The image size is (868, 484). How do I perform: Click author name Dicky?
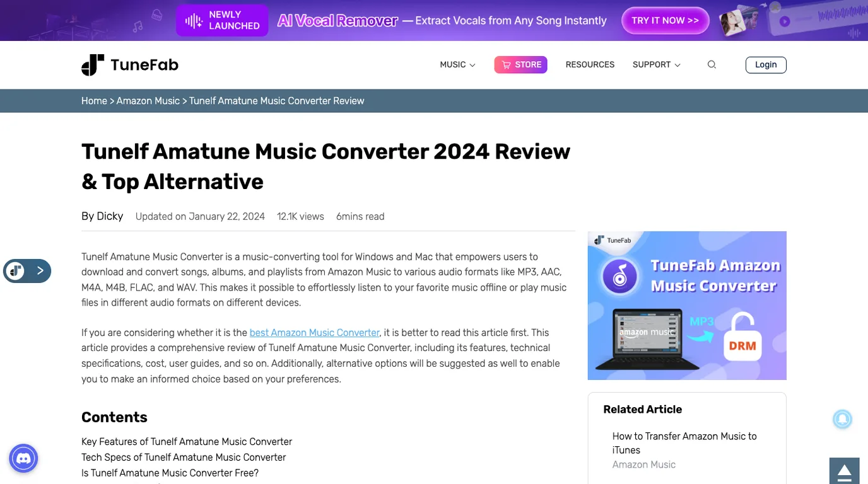[110, 216]
